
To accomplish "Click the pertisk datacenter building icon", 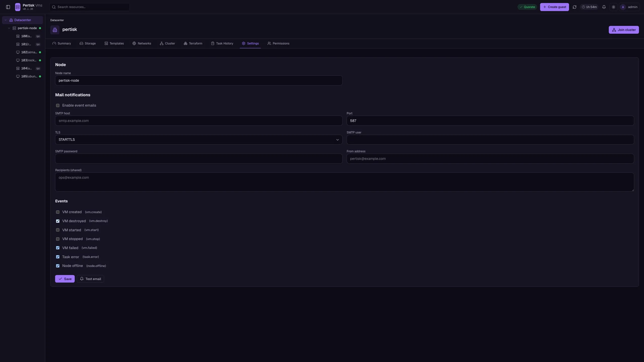I will (55, 30).
